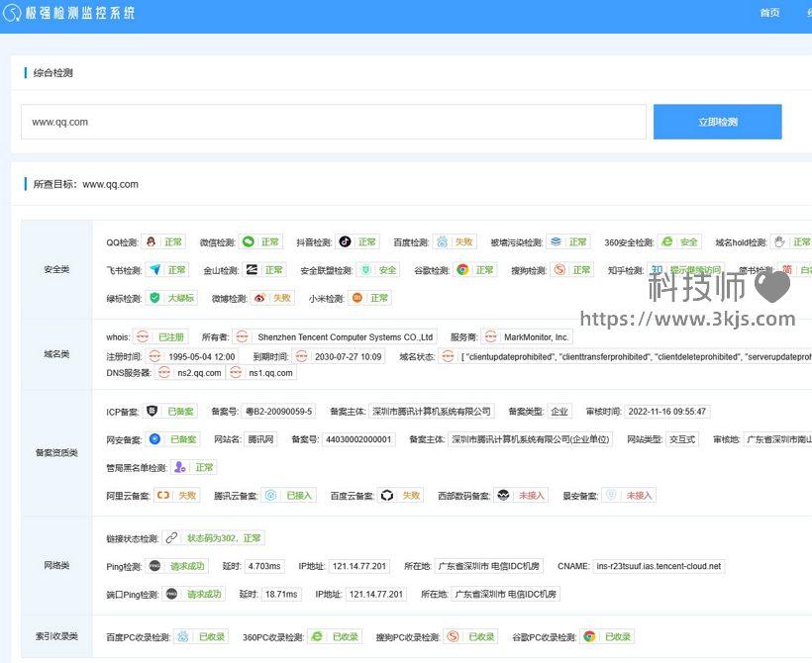Click the Tencent Cloud icon for 腾讯云备案
812x663 pixels.
pos(270,495)
